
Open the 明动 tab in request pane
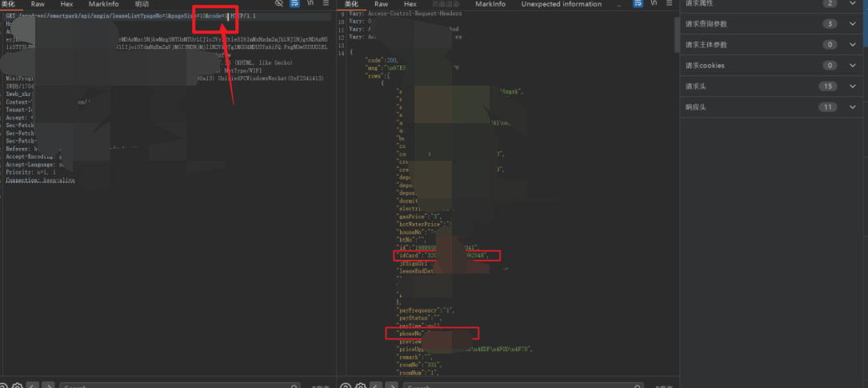point(142,4)
